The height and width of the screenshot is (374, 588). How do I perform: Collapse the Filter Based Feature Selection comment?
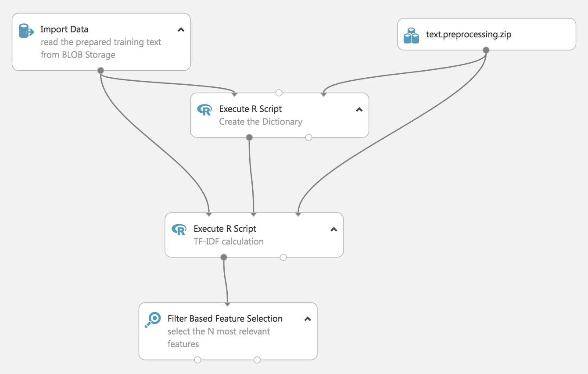click(308, 320)
